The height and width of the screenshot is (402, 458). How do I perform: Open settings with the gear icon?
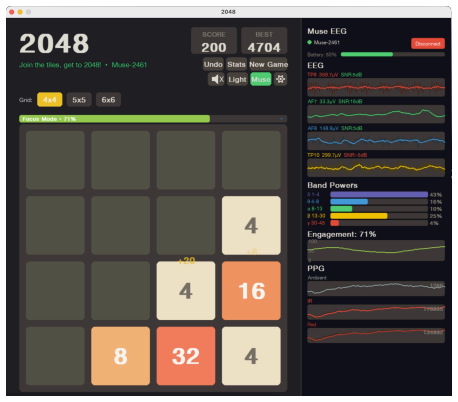tap(280, 79)
